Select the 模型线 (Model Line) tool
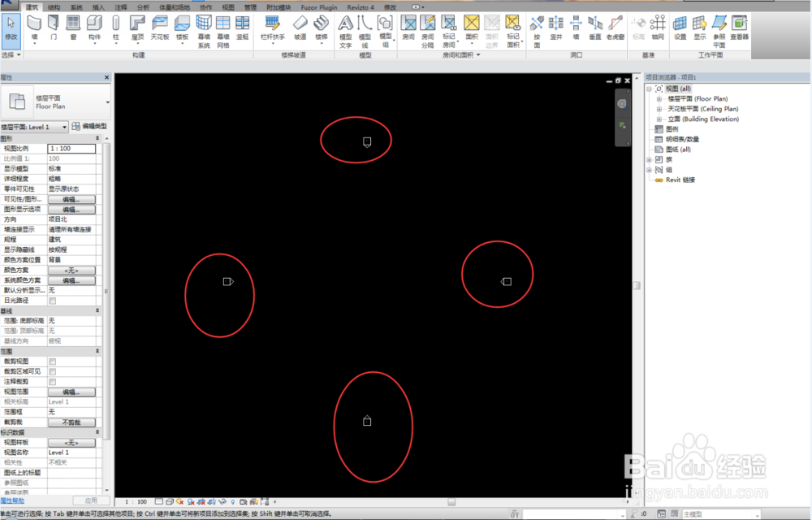 [x=365, y=32]
